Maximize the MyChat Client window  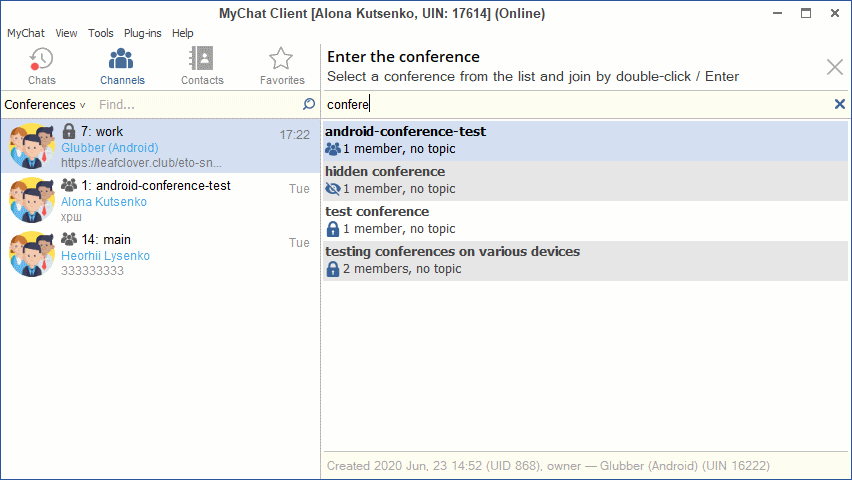[x=806, y=13]
